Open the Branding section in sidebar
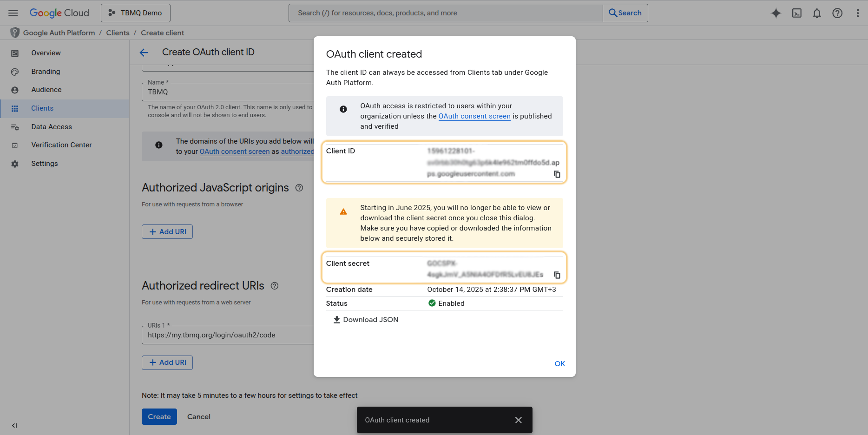Image resolution: width=868 pixels, height=435 pixels. click(x=46, y=72)
